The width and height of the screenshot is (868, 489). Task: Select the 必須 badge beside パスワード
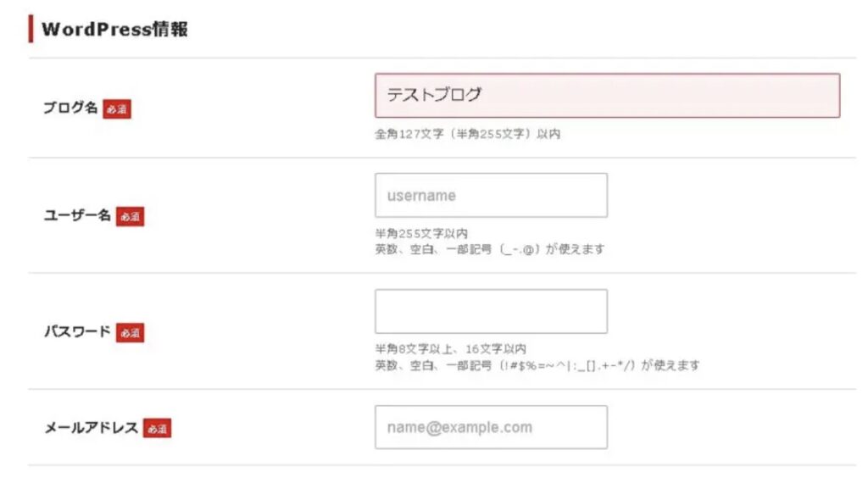(x=130, y=332)
